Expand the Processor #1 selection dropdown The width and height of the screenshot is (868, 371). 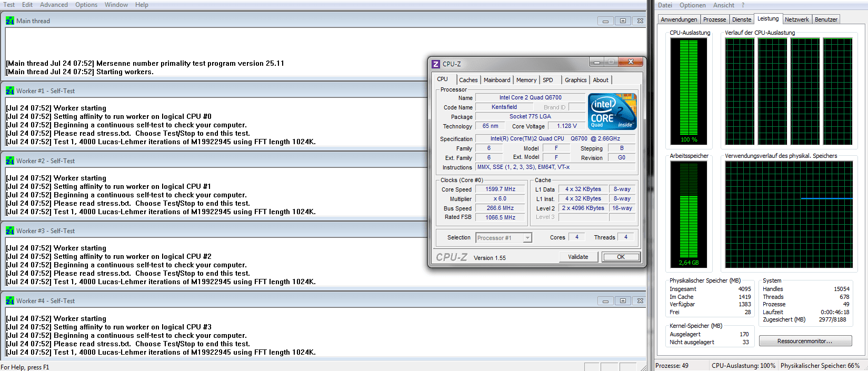coord(527,238)
